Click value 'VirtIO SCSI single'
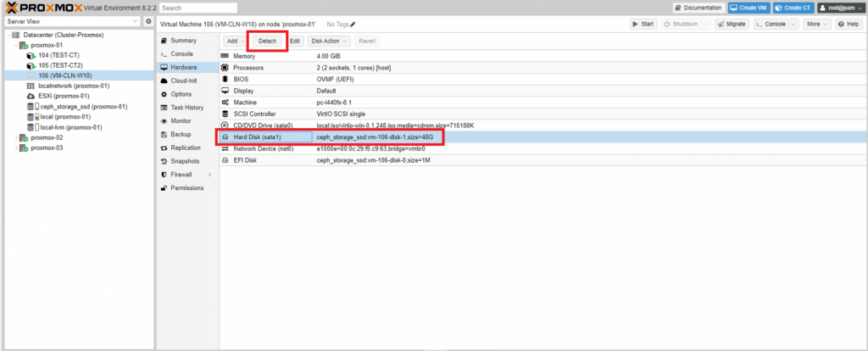 pyautogui.click(x=341, y=114)
